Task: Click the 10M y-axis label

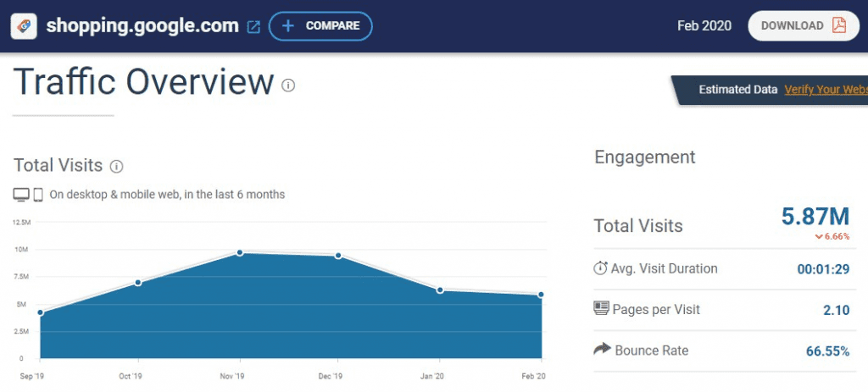Action: [x=23, y=250]
